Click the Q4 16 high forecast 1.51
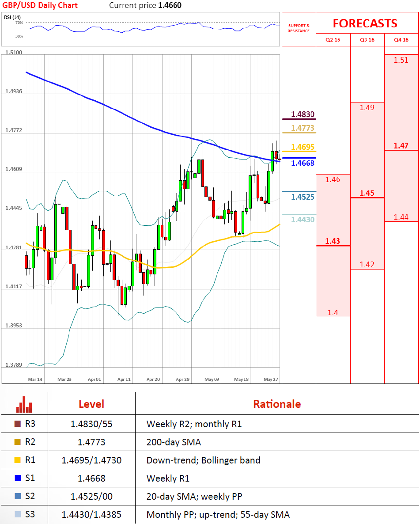 pos(401,60)
